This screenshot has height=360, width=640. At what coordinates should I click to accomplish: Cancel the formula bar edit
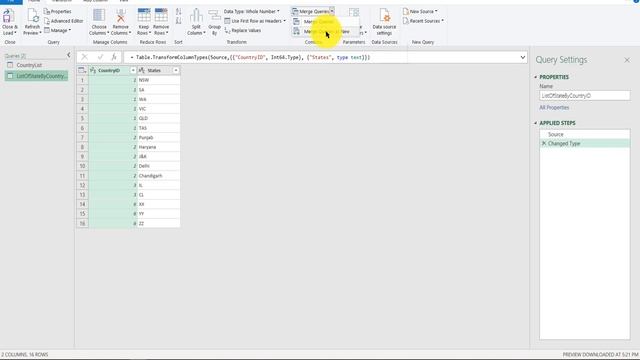pyautogui.click(x=84, y=57)
